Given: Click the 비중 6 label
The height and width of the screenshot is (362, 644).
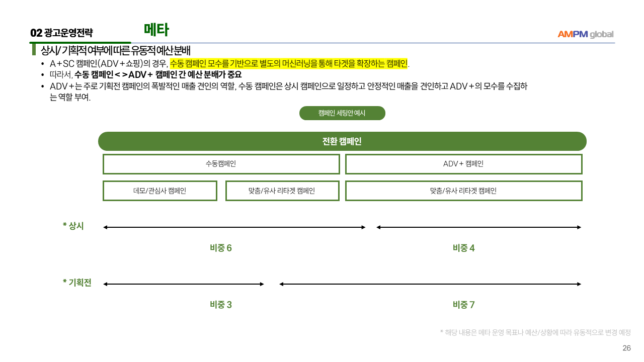Looking at the screenshot, I should pyautogui.click(x=221, y=248).
